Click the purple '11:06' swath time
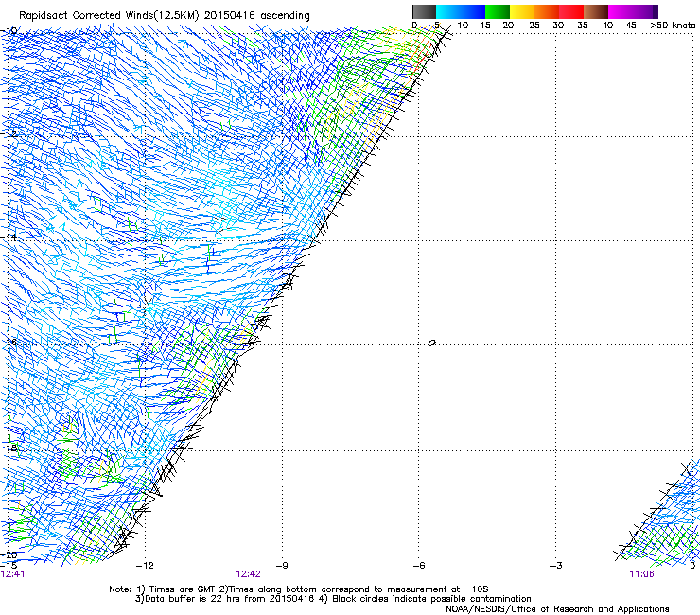Viewport: 700px width, 615px height. [x=641, y=574]
